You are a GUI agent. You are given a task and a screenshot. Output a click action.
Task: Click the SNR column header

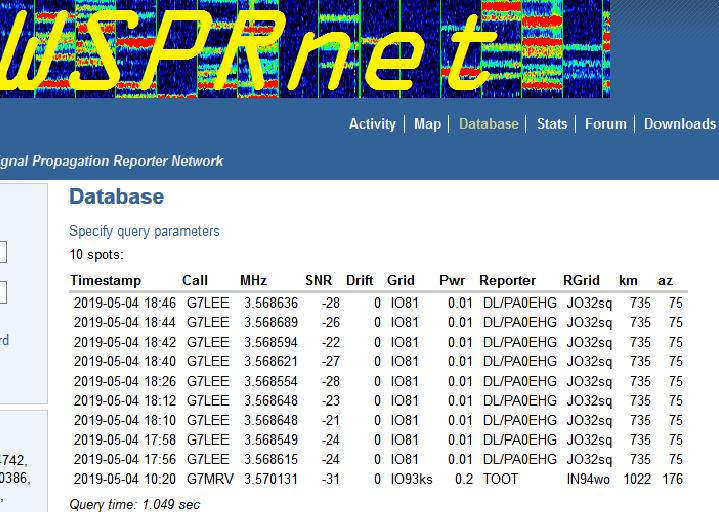(x=318, y=280)
